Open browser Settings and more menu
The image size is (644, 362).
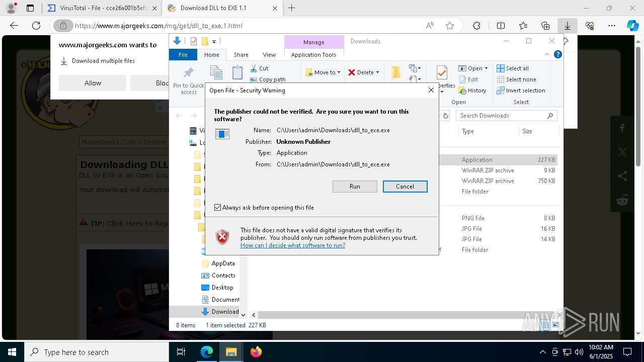click(611, 26)
